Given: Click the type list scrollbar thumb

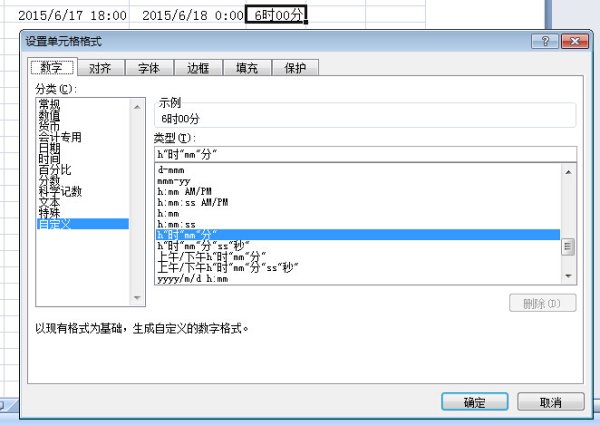Looking at the screenshot, I should click(568, 247).
